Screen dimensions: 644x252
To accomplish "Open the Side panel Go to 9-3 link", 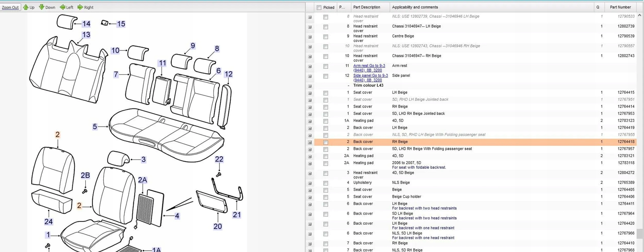I will 370,78.
